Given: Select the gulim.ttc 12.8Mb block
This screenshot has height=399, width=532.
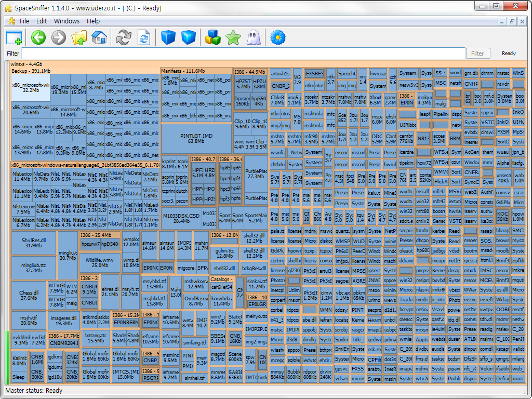Looking at the screenshot, I should 224,253.
